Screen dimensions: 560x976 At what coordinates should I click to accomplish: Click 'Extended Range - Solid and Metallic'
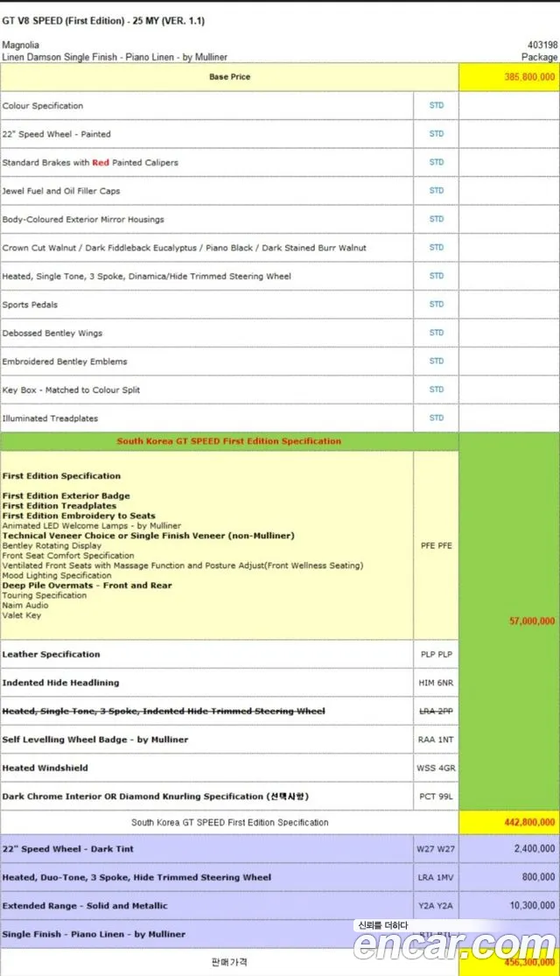pyautogui.click(x=85, y=906)
